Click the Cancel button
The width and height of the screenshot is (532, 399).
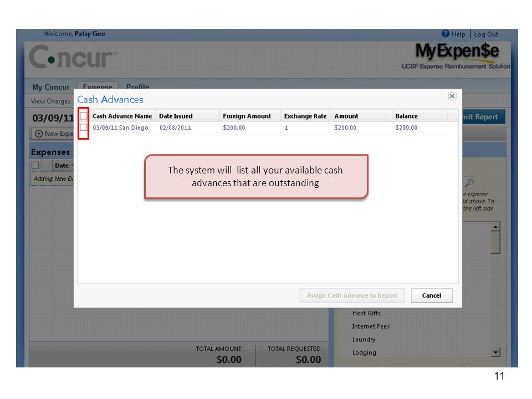(x=432, y=295)
